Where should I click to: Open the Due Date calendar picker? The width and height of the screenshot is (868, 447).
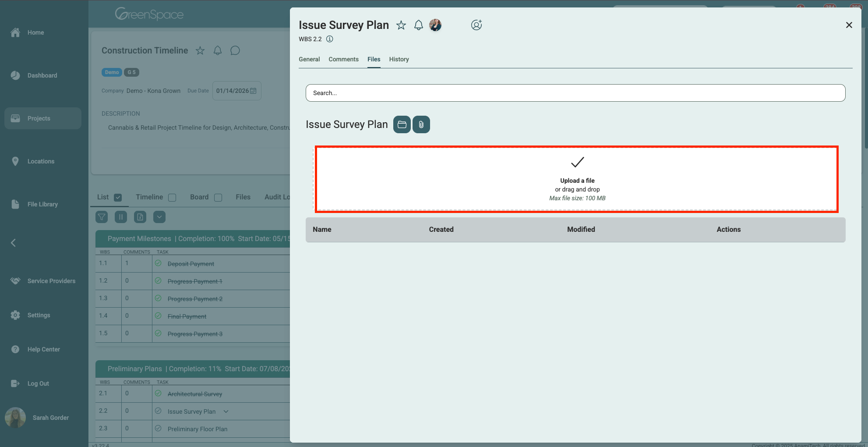pyautogui.click(x=253, y=91)
